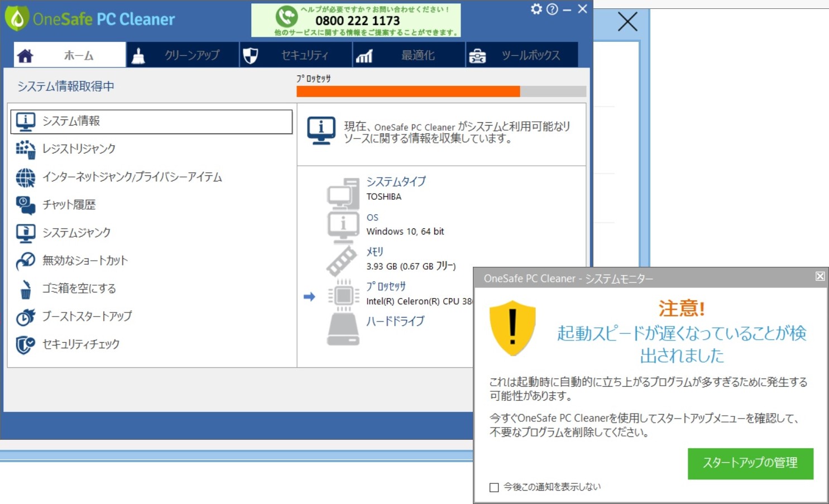This screenshot has width=829, height=504.
Task: Click the processor chip icon
Action: [x=343, y=296]
